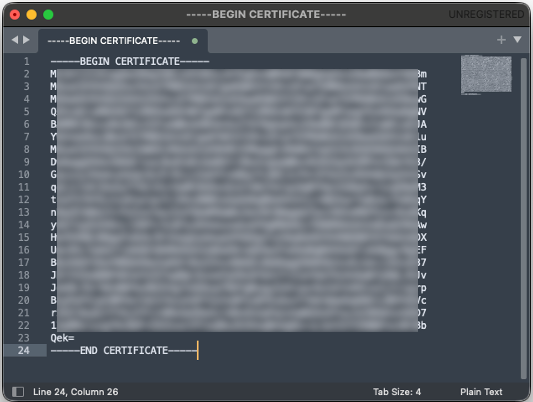Viewport: 533px width, 402px height.
Task: Toggle sidebar icon in status bar
Action: tap(18, 392)
